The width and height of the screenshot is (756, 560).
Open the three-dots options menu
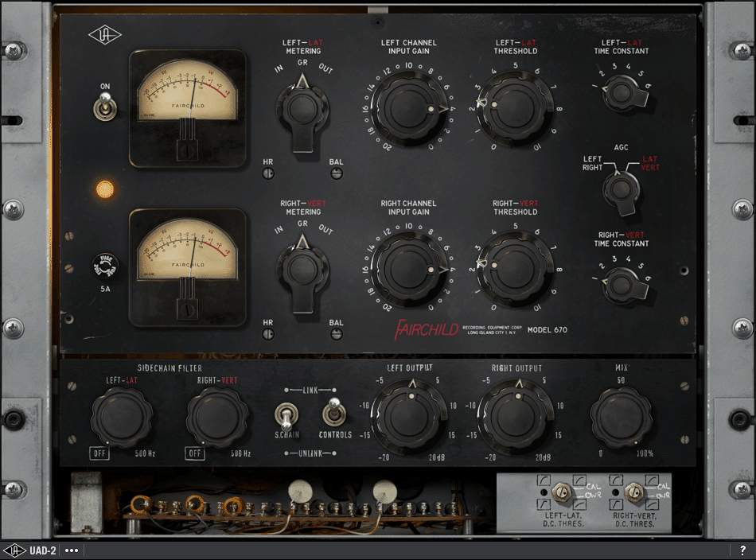coord(72,550)
